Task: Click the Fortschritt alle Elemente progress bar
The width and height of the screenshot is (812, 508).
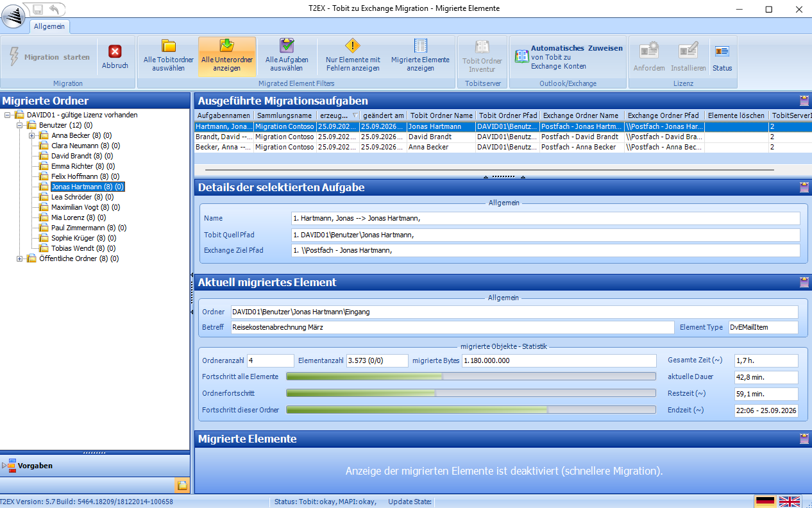Action: click(x=471, y=377)
